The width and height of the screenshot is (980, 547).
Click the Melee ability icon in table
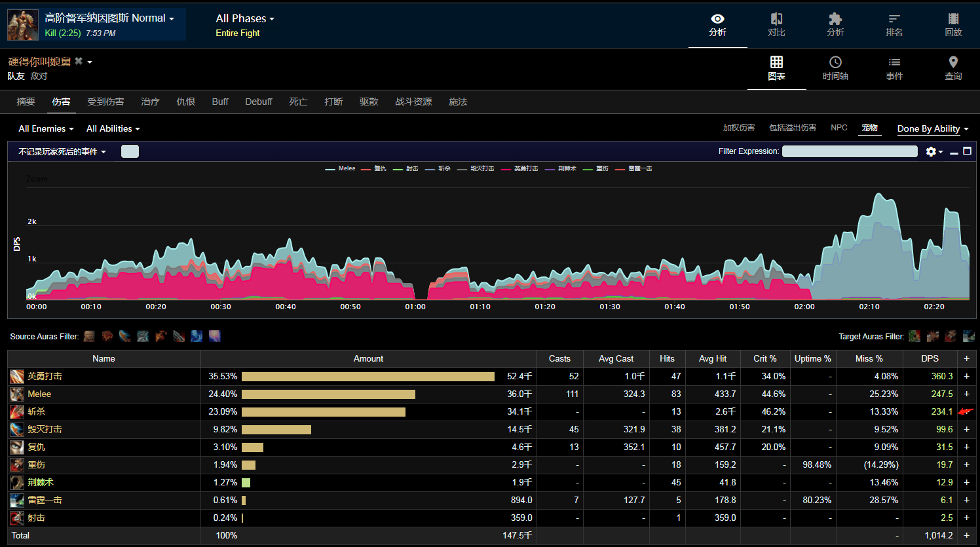(x=17, y=394)
